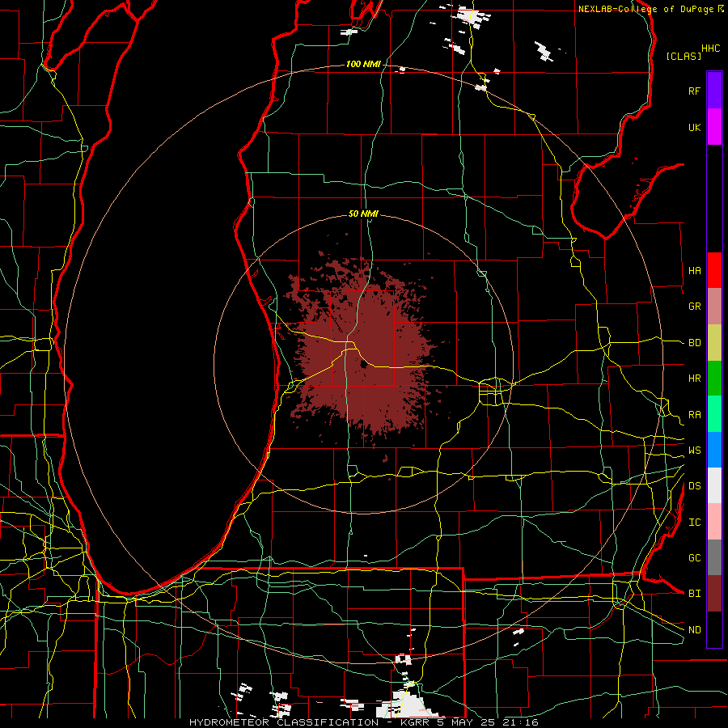The height and width of the screenshot is (728, 728).
Task: Select the GR legend label
Action: click(x=694, y=307)
